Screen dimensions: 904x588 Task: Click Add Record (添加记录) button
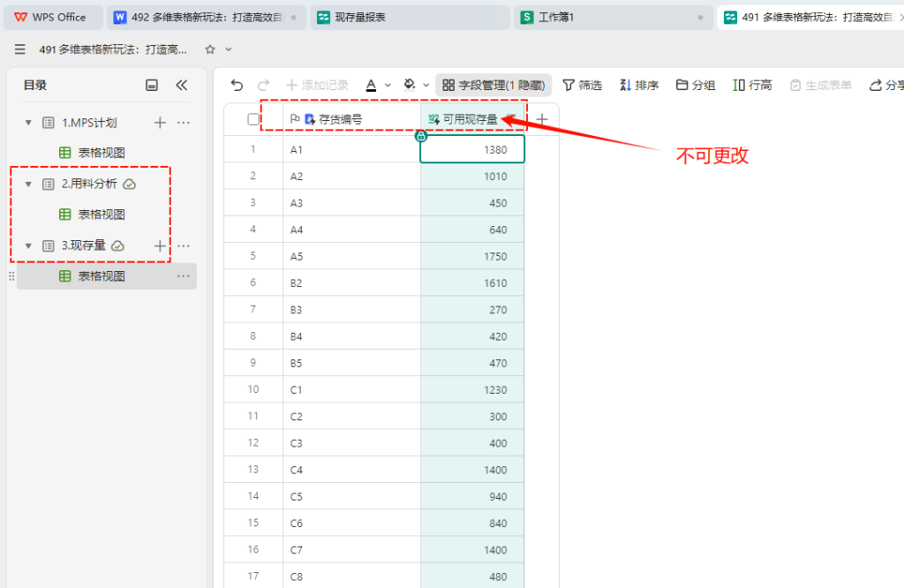pyautogui.click(x=318, y=86)
